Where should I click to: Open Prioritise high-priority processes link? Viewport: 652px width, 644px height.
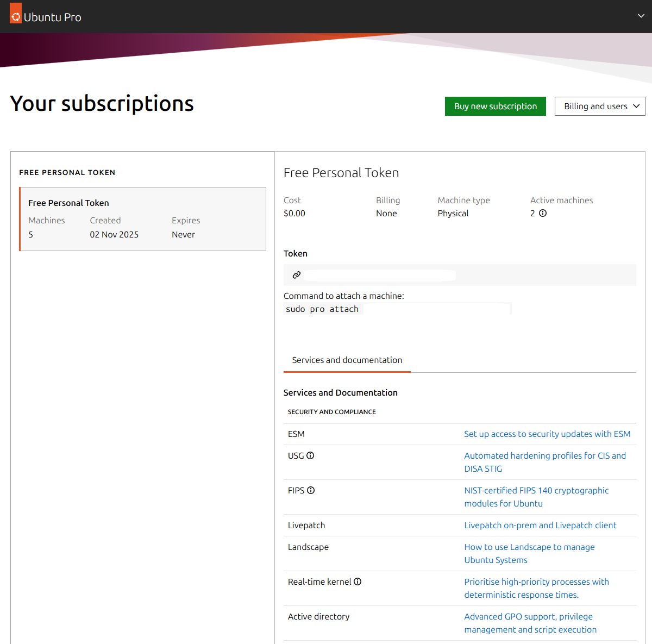[536, 588]
